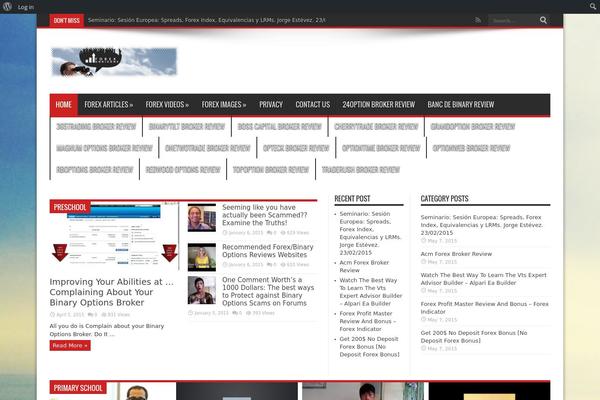Open Recommended Forex/Binary Options Reviews Websites post

(267, 251)
